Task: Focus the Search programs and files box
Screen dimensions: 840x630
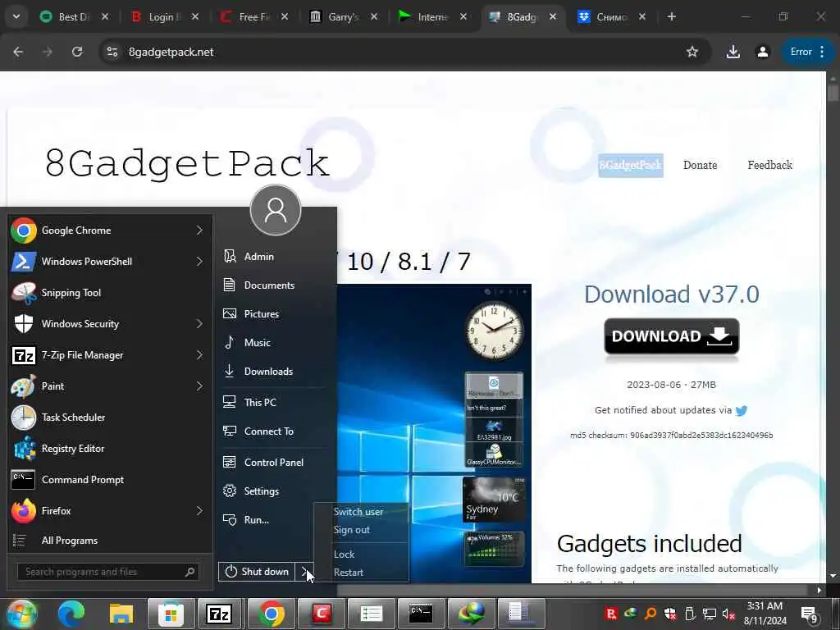Action: 108,572
